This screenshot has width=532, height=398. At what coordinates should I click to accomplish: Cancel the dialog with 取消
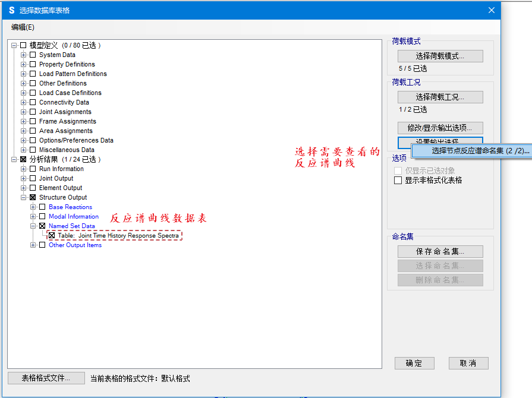[x=468, y=363]
